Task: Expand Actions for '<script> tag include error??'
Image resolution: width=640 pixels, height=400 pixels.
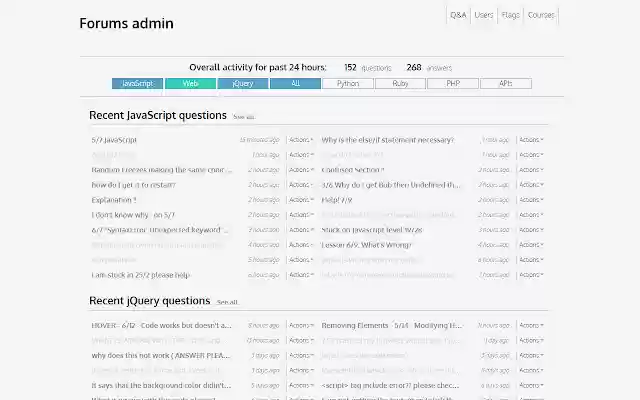Action: coord(531,386)
